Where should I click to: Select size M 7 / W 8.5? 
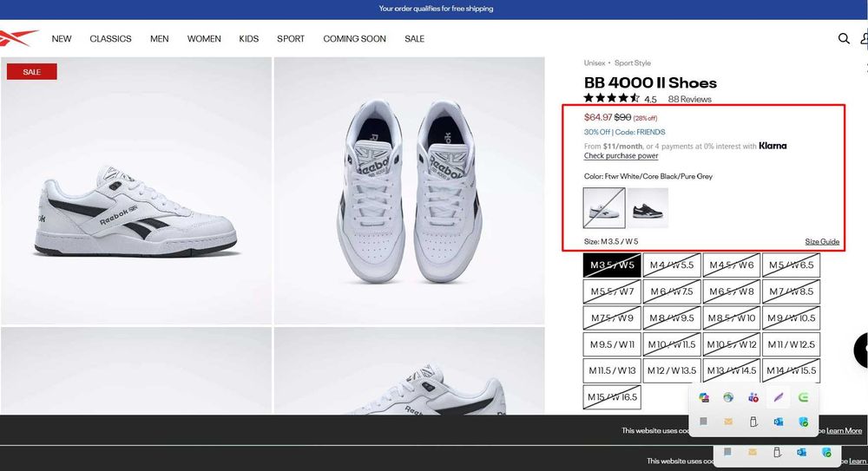(791, 291)
